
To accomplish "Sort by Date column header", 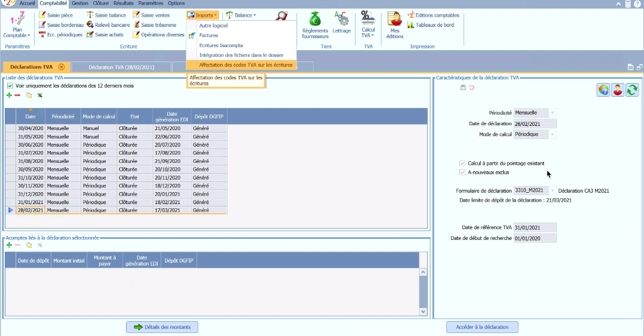I will pyautogui.click(x=30, y=116).
